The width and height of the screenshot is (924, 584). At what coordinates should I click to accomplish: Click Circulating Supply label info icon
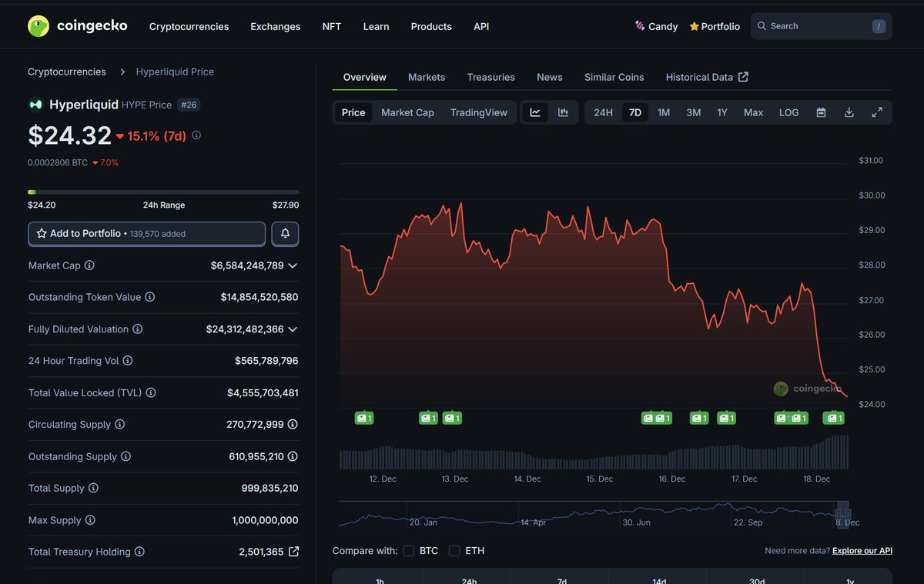point(119,425)
